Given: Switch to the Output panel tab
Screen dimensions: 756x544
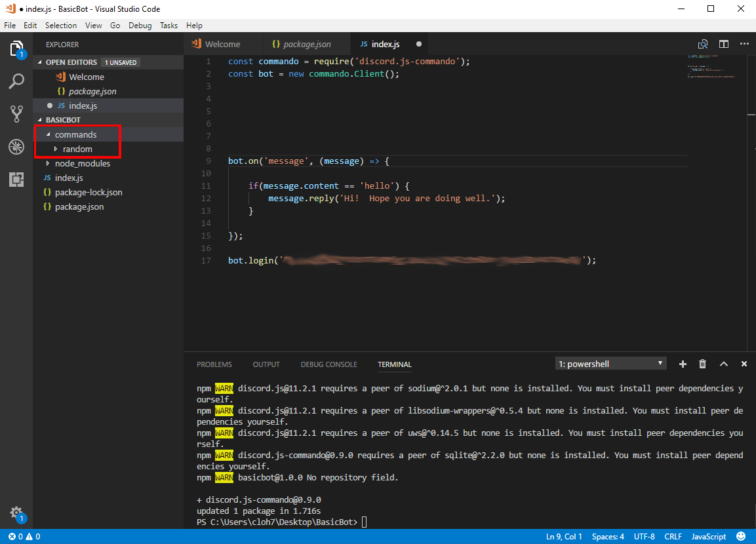Looking at the screenshot, I should (x=266, y=364).
